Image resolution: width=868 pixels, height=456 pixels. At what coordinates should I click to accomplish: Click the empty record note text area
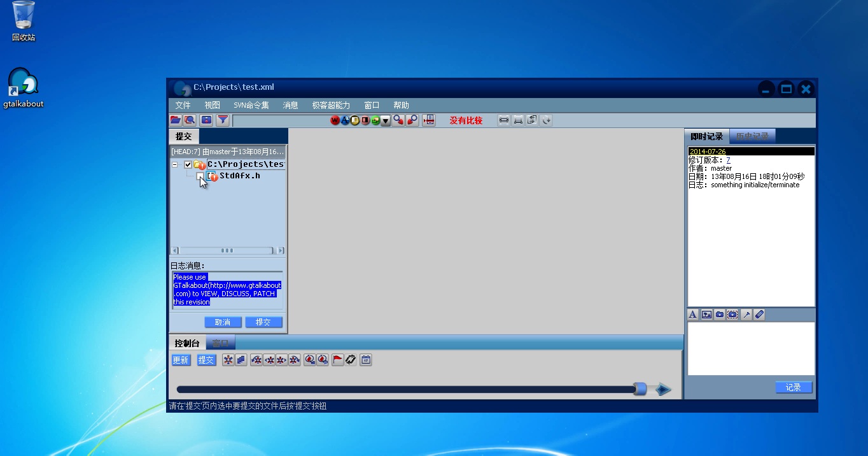pos(751,348)
